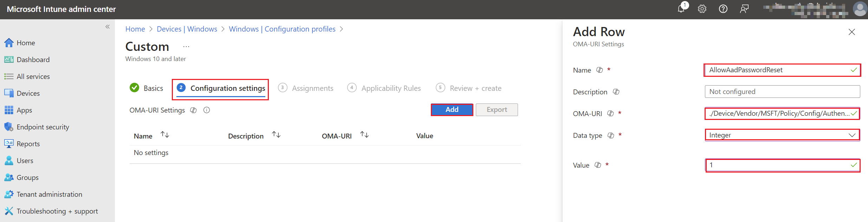The image size is (868, 222).
Task: Click the icon beside Data type label
Action: click(x=611, y=135)
